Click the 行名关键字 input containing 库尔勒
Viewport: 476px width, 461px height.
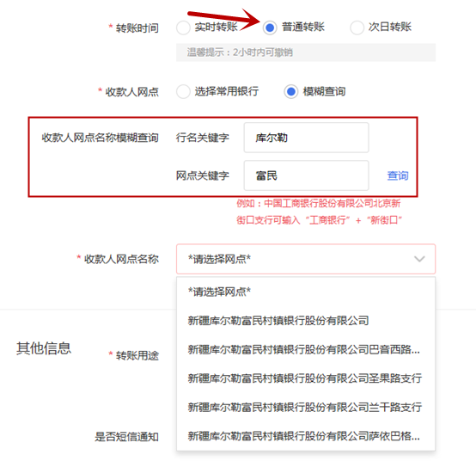pos(306,138)
